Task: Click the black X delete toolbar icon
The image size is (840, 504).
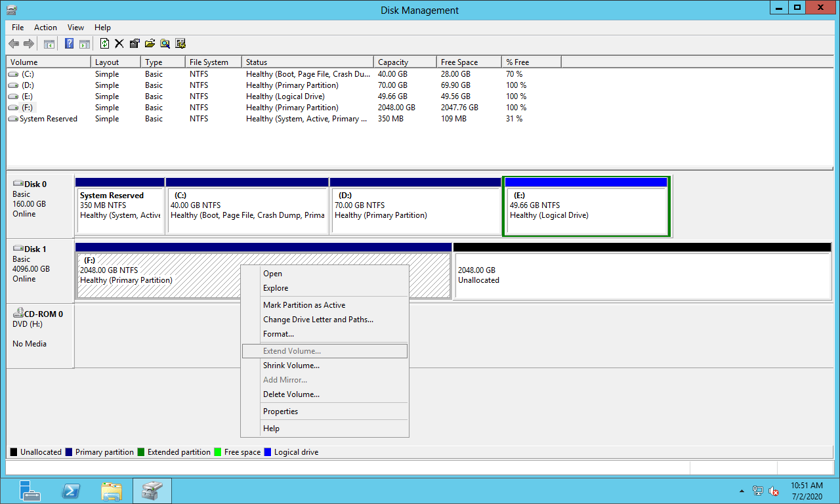Action: pyautogui.click(x=119, y=44)
